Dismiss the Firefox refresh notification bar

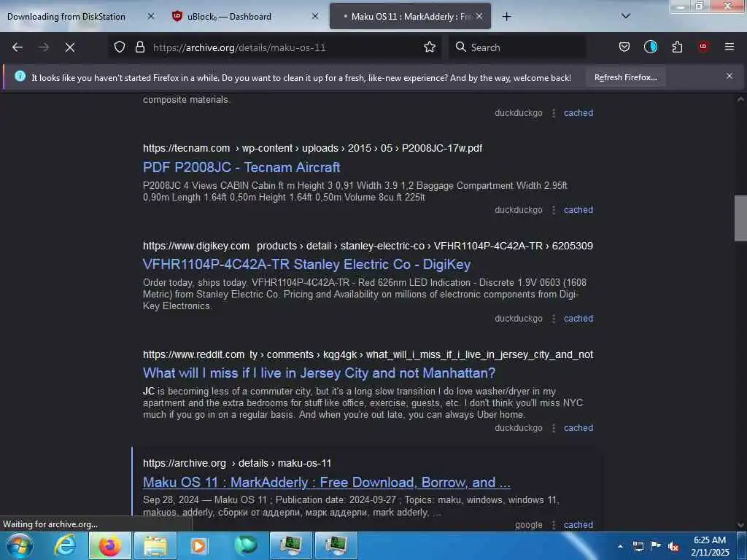729,76
